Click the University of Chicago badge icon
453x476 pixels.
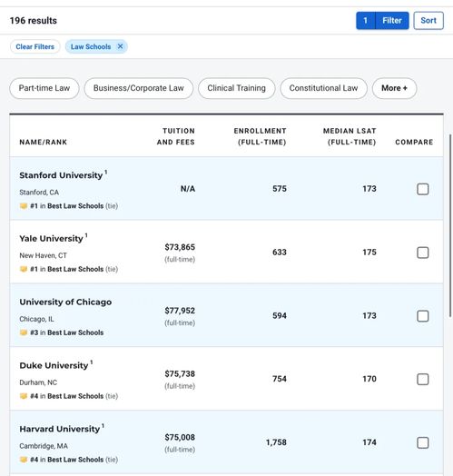24,332
